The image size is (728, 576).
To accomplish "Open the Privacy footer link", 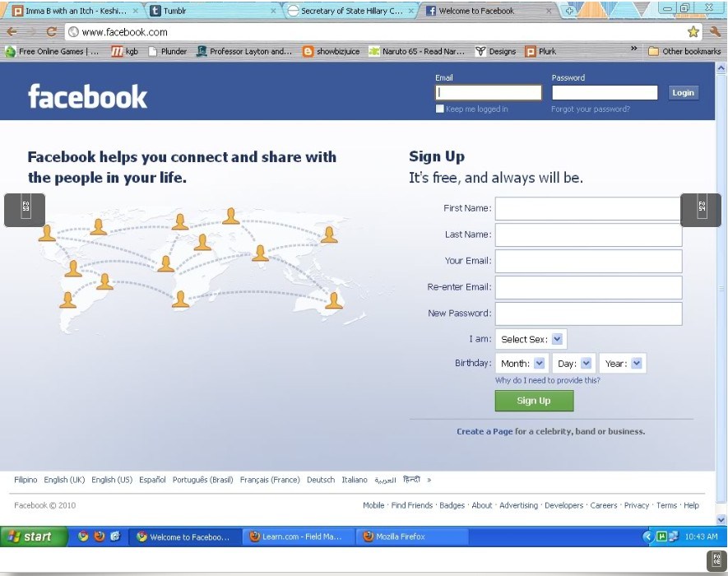I will (637, 505).
